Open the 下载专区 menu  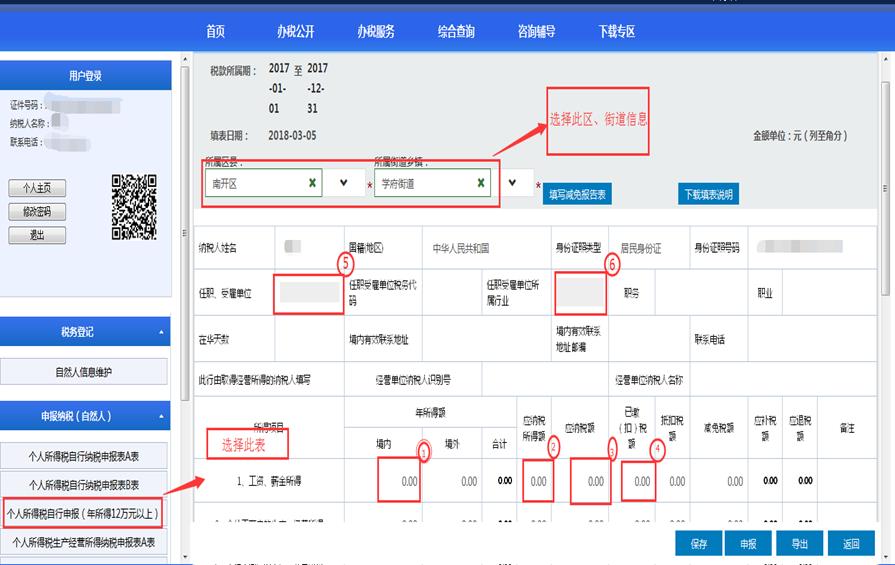[616, 31]
